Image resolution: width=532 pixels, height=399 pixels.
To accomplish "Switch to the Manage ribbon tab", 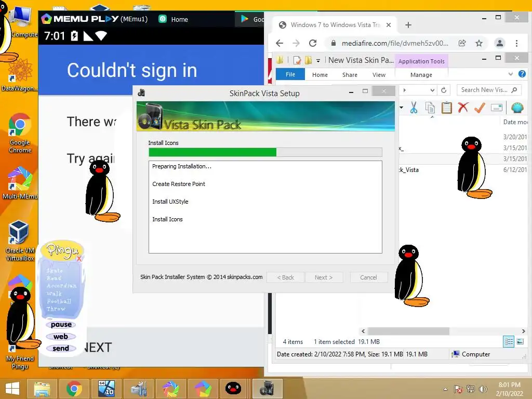I will [x=421, y=75].
